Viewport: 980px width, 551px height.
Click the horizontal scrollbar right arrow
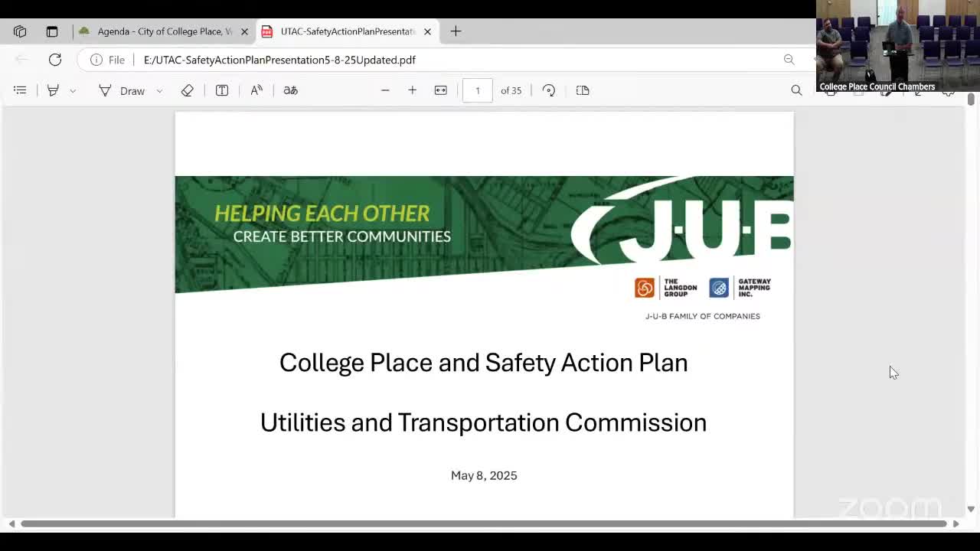[x=955, y=523]
